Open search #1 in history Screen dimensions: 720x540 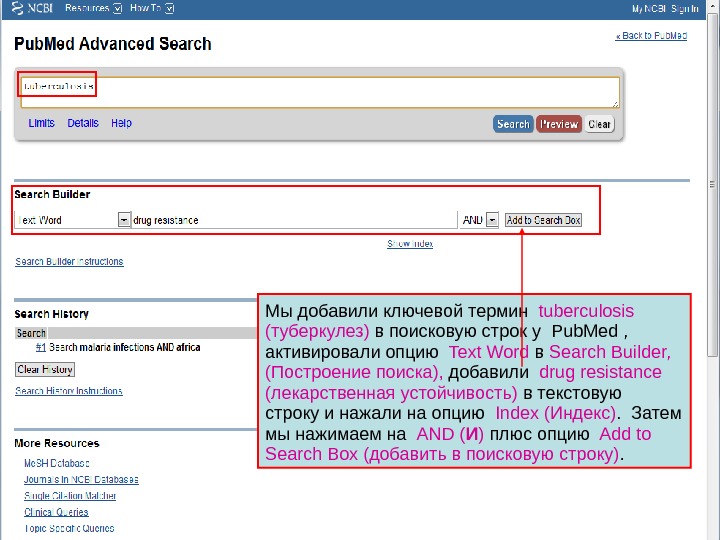click(40, 347)
